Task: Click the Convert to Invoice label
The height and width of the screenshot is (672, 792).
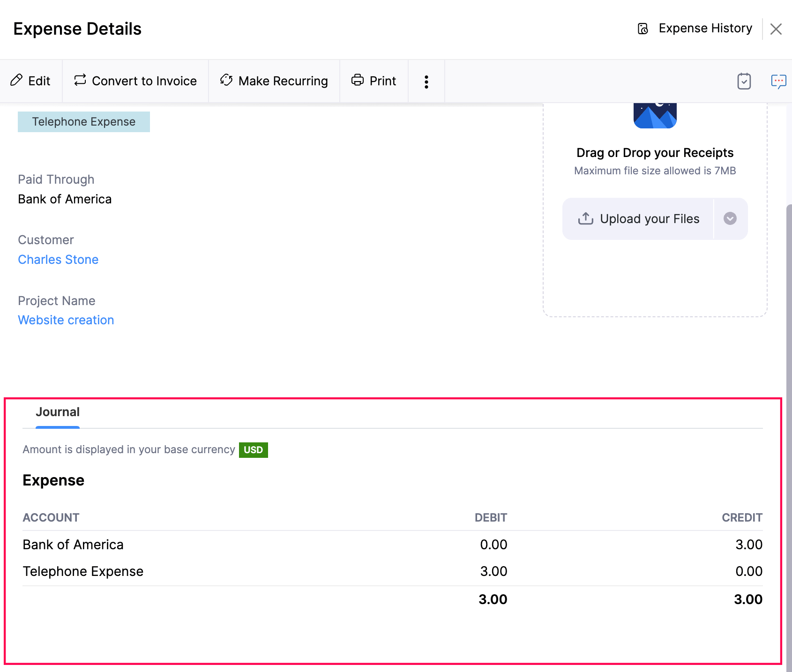Action: click(x=144, y=81)
